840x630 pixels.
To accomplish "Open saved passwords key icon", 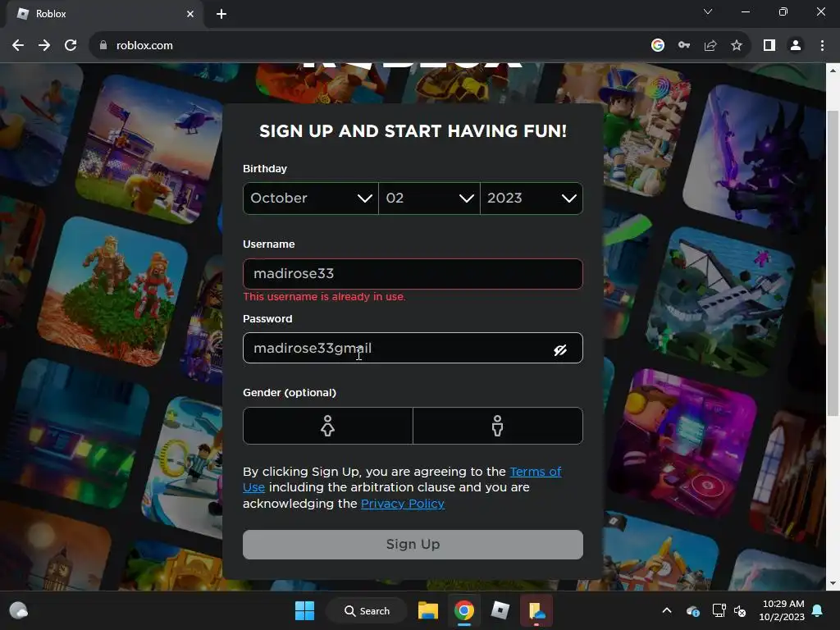I will pos(684,46).
